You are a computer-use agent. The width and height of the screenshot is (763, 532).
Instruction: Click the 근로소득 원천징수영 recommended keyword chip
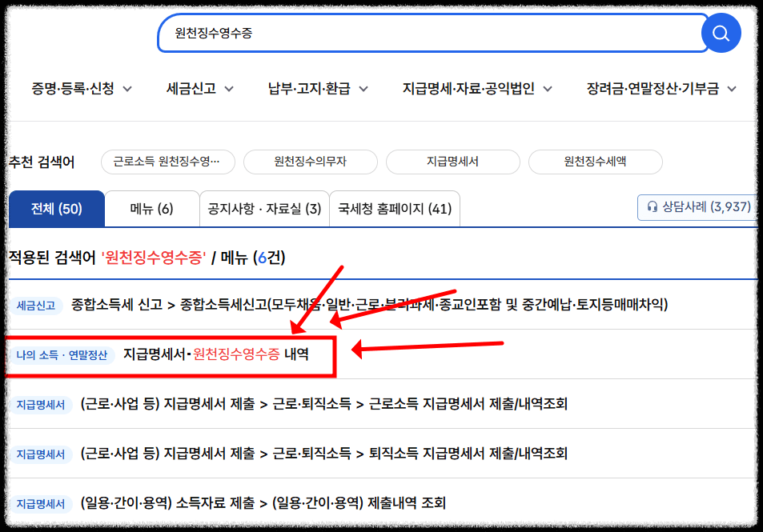coord(167,162)
